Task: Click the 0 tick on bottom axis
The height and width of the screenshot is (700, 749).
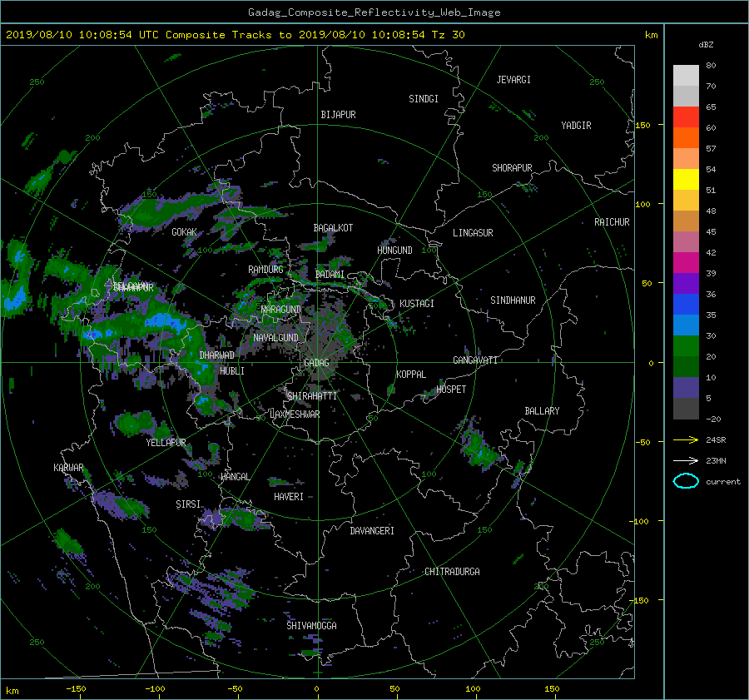Action: pos(316,689)
